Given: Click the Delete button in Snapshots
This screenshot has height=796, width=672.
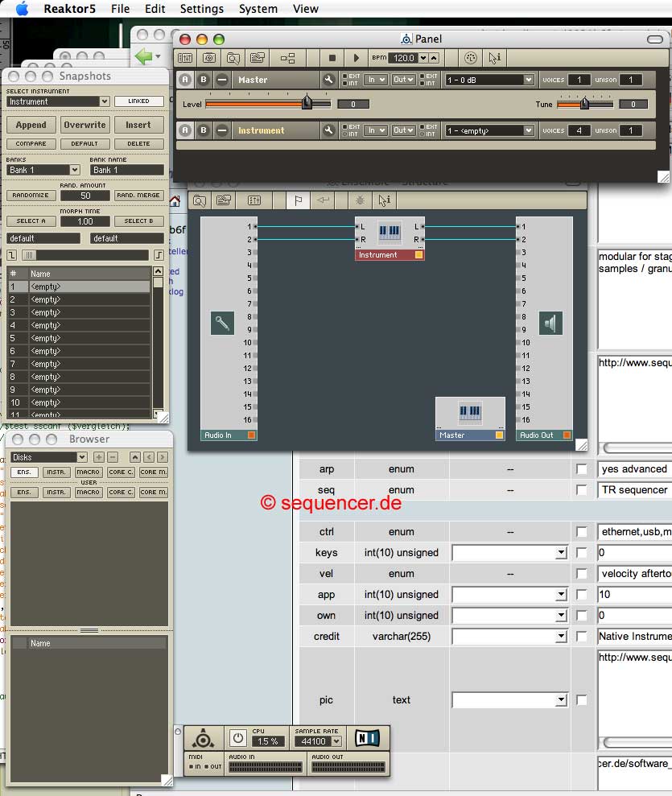Looking at the screenshot, I should pyautogui.click(x=138, y=143).
